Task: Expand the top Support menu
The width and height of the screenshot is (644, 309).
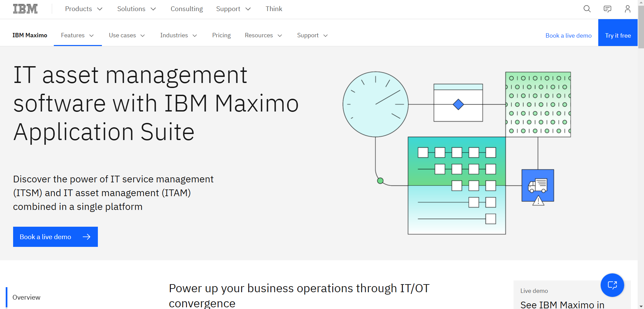Action: point(233,9)
